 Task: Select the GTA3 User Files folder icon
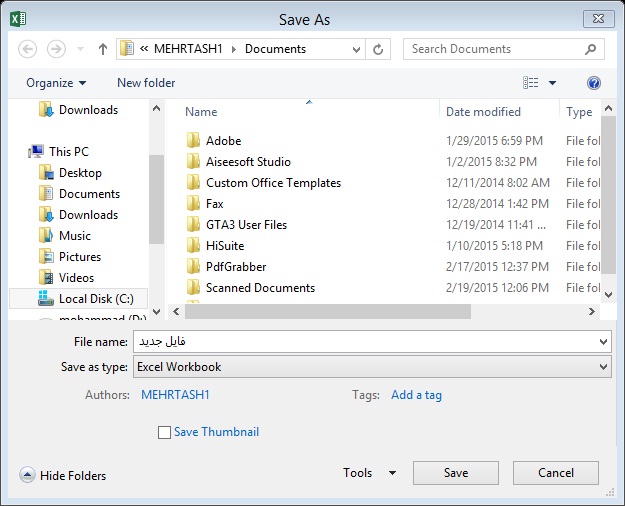click(193, 224)
